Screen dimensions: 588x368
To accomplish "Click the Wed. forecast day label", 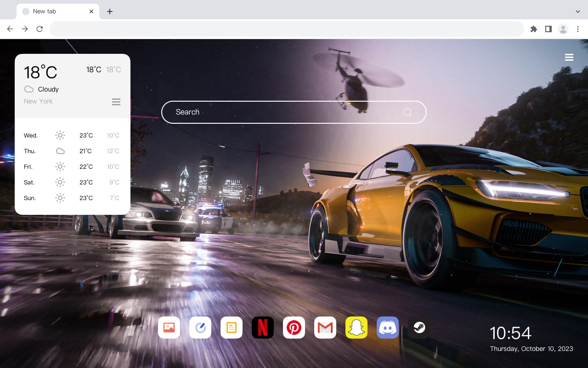I will pos(31,135).
